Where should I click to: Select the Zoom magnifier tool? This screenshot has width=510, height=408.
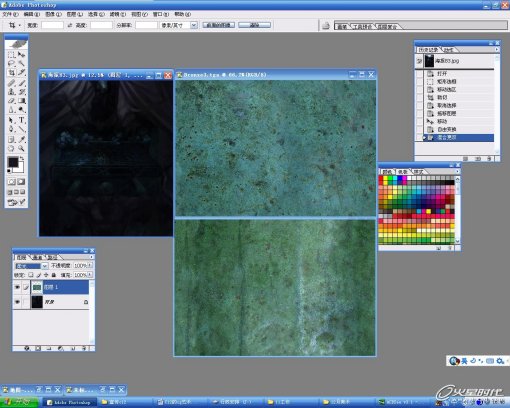(22, 149)
